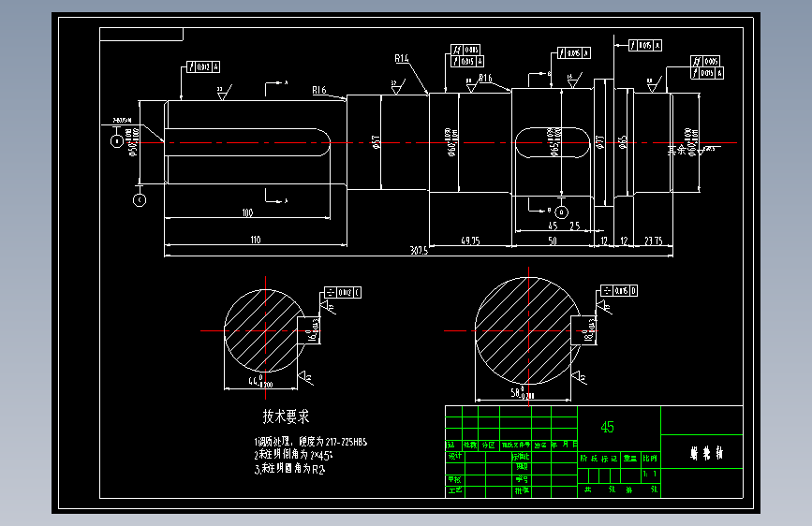Click the 25 dimension next to 45

pyautogui.click(x=575, y=226)
